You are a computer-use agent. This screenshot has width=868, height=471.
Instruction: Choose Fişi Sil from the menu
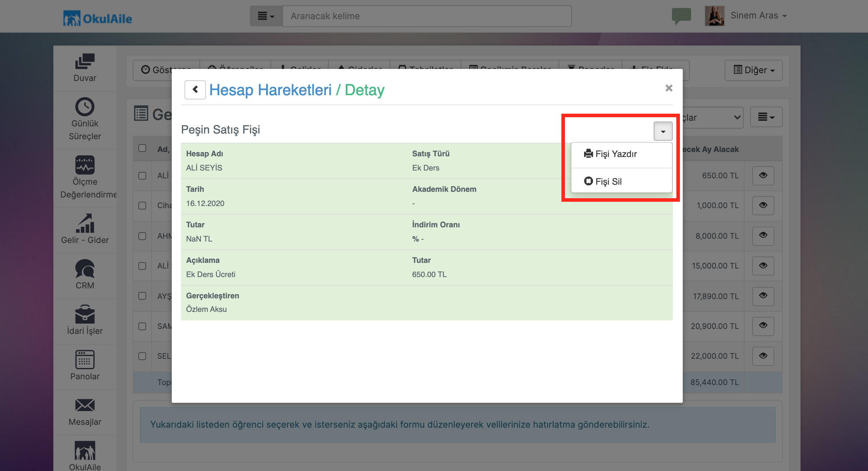pos(622,182)
